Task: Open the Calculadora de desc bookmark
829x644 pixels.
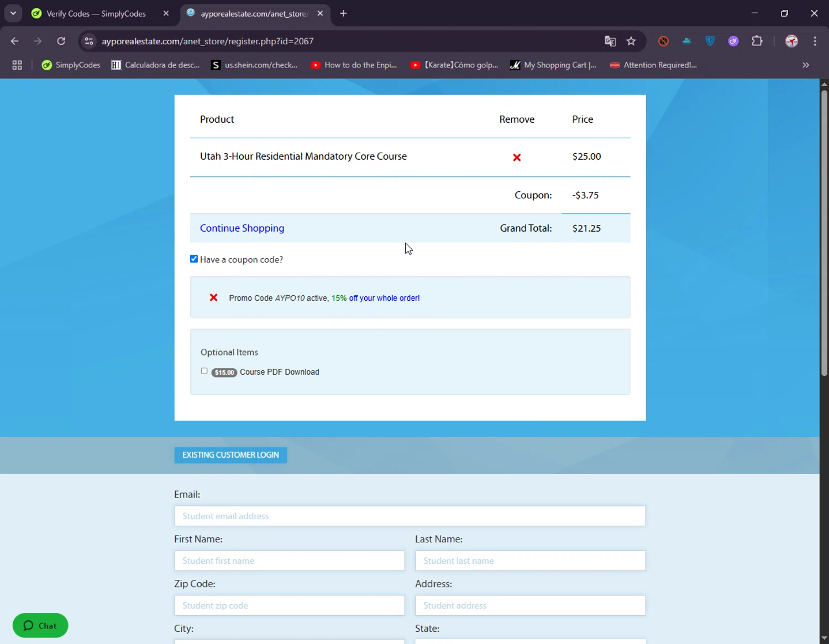Action: click(x=156, y=65)
